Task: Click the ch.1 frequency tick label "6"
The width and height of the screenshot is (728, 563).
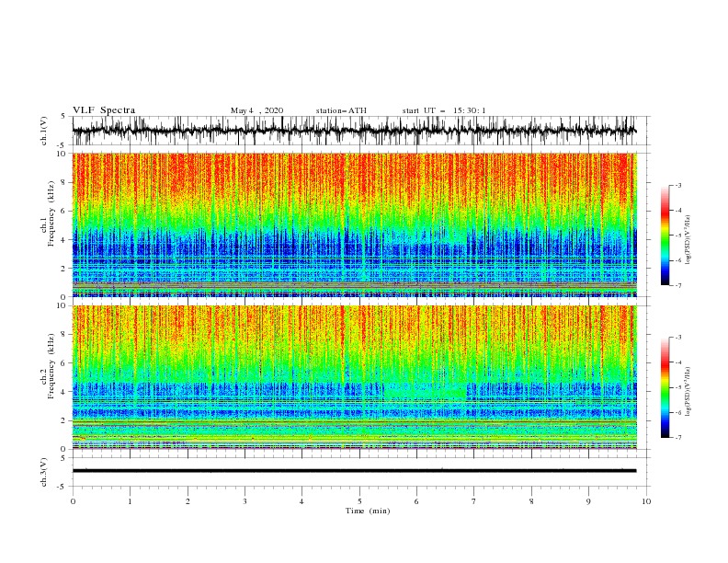Action: [x=63, y=211]
